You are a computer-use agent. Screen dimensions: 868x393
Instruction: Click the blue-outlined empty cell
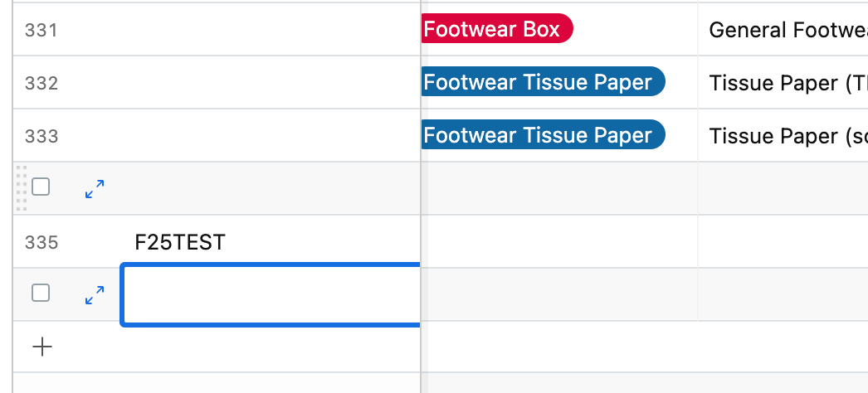[x=271, y=294]
